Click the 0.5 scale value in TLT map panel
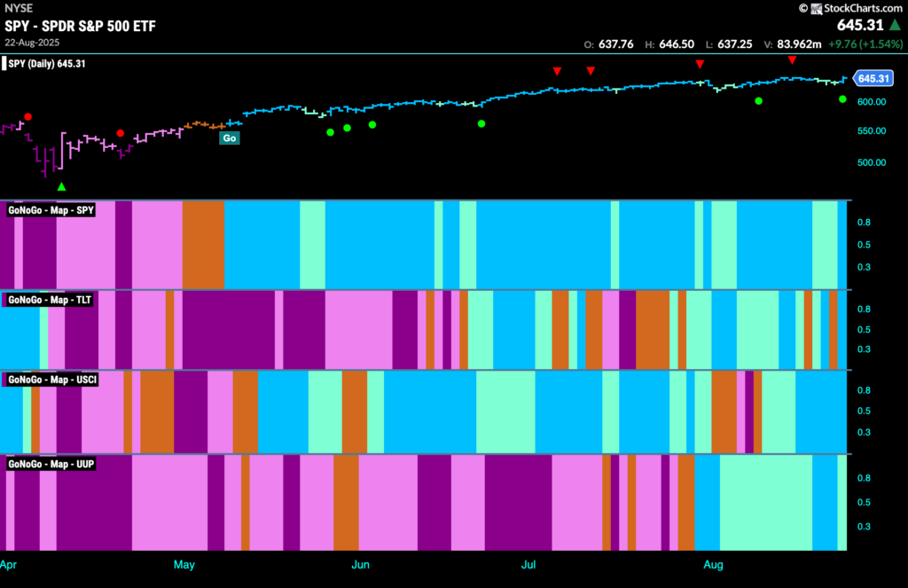 click(864, 330)
